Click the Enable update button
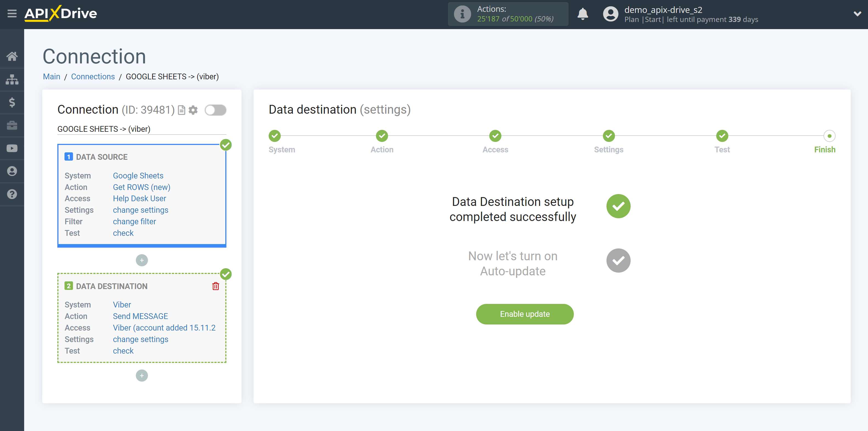Image resolution: width=868 pixels, height=431 pixels. click(525, 314)
